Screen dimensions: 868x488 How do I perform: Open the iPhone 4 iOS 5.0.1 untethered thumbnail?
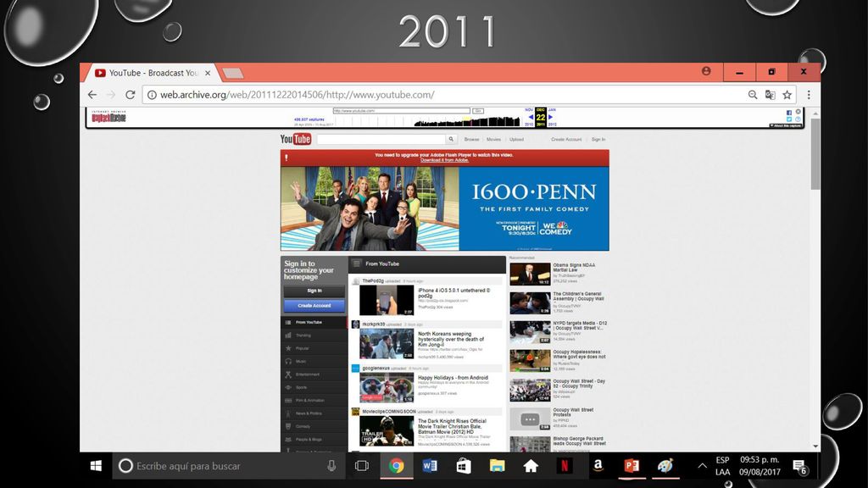click(387, 301)
